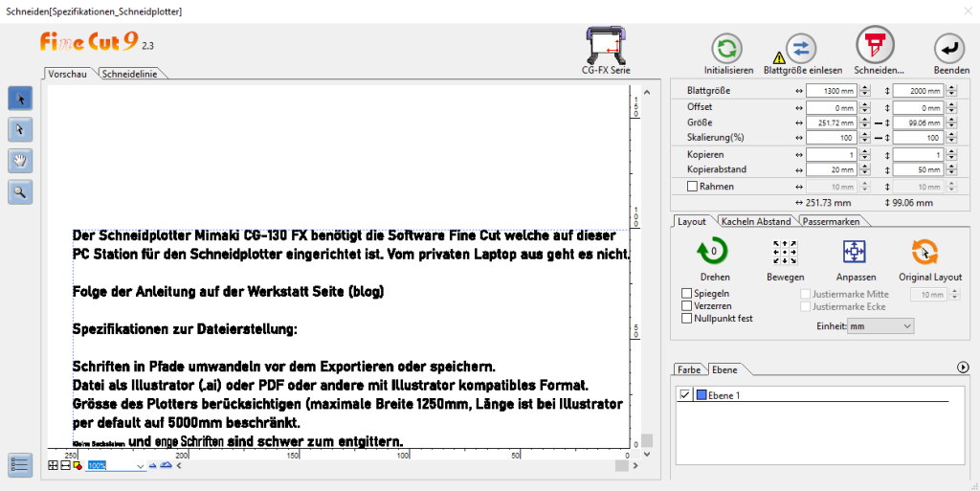Select the magnifier zoom tool

pos(19,191)
